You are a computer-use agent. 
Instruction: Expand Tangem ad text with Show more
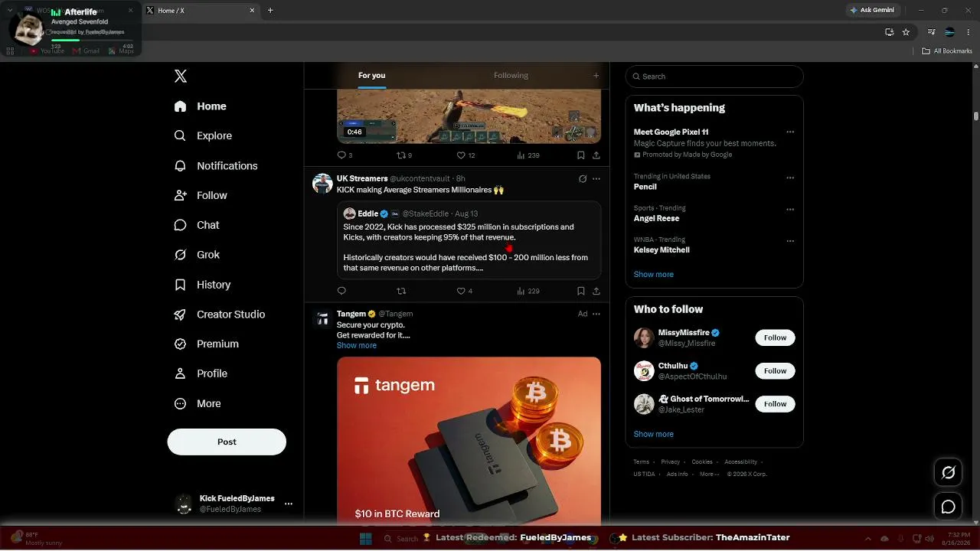point(357,346)
